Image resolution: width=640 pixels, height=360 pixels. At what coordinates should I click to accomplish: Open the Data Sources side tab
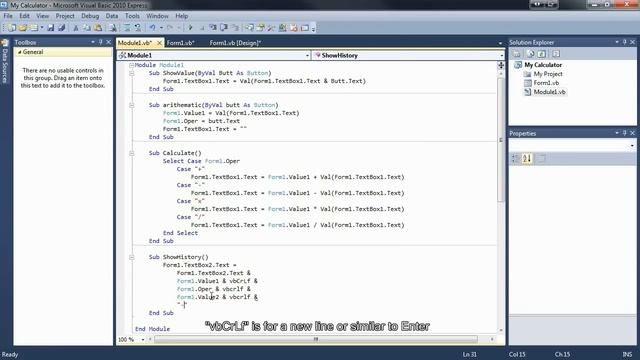pos(5,61)
